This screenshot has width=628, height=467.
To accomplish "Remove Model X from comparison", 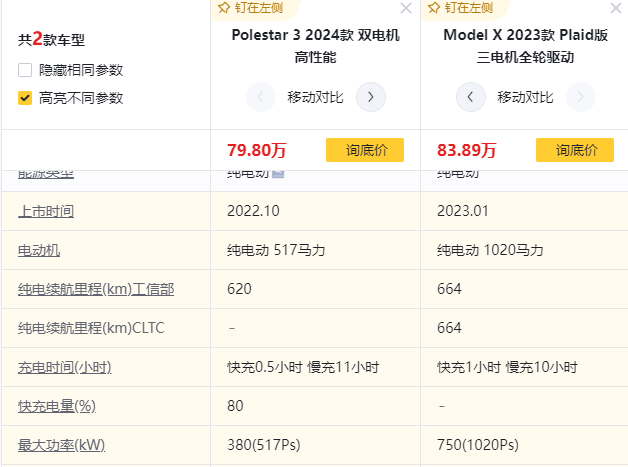I will (616, 8).
